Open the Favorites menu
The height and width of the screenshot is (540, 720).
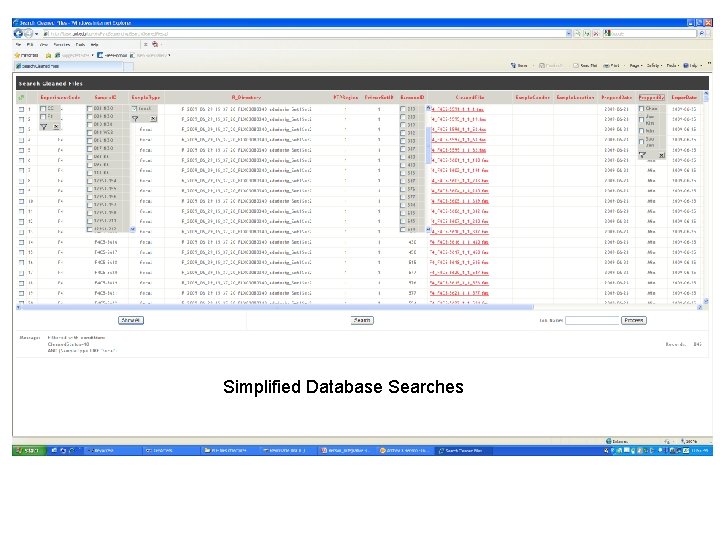(x=62, y=45)
